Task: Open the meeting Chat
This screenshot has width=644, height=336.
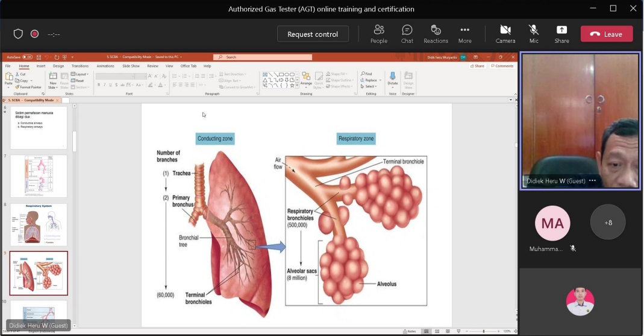Action: 407,34
